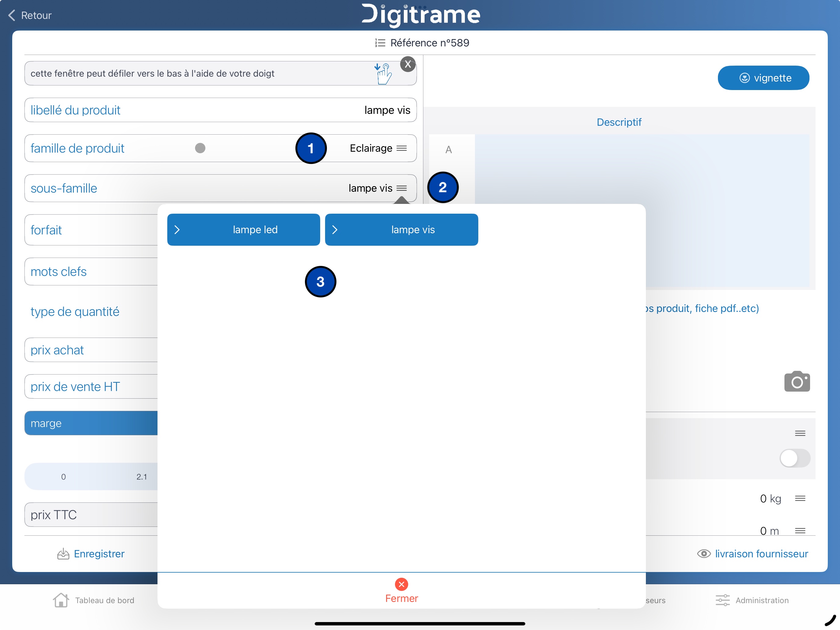Click the sliders icon of Administration

pos(723,600)
